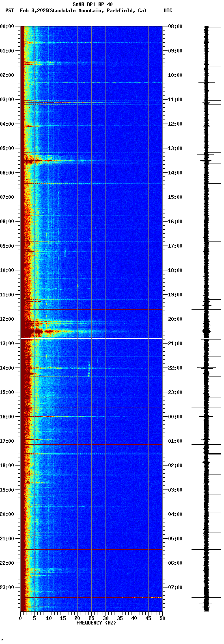Click the 'PST' timezone label

[10, 11]
